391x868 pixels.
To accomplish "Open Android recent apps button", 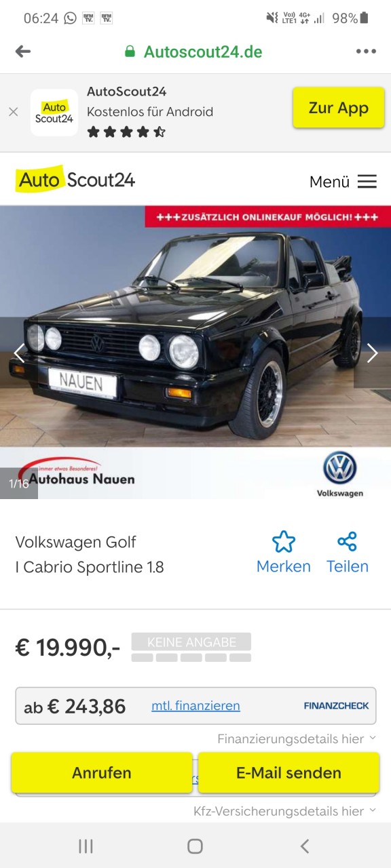I will (x=86, y=846).
